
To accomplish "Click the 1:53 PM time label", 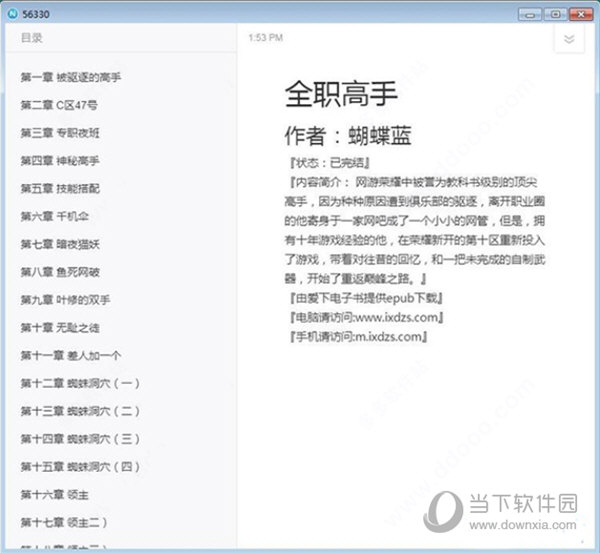I will (x=266, y=38).
